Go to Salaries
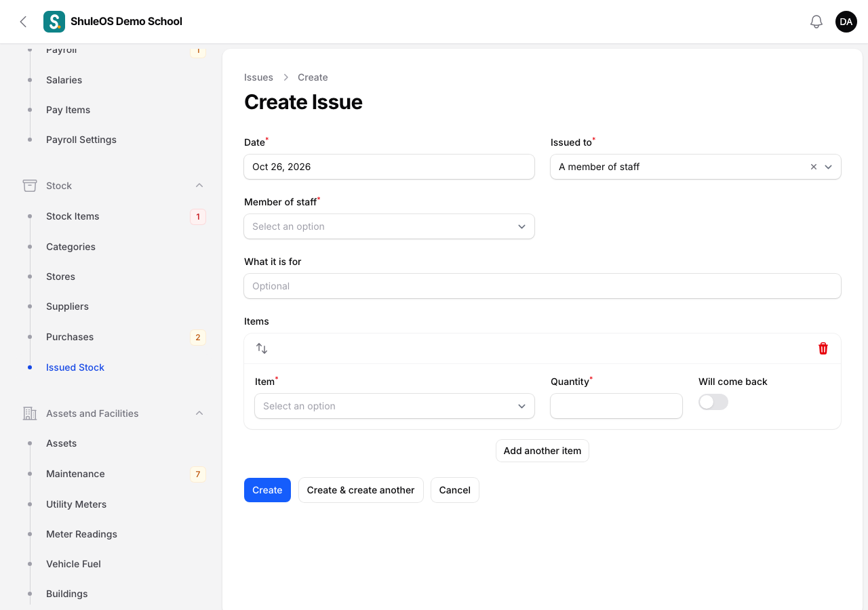The image size is (868, 610). point(64,80)
